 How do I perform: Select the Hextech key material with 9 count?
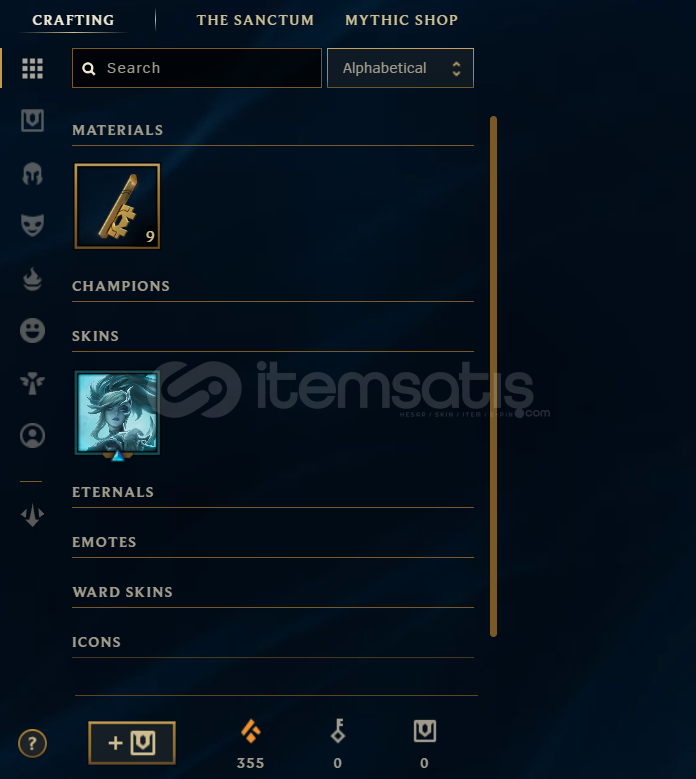coord(117,206)
